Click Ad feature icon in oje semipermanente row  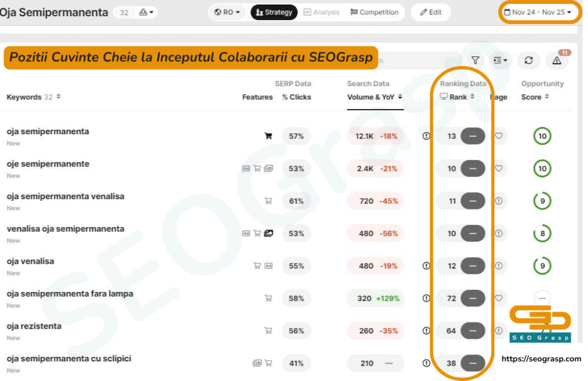[x=246, y=169]
